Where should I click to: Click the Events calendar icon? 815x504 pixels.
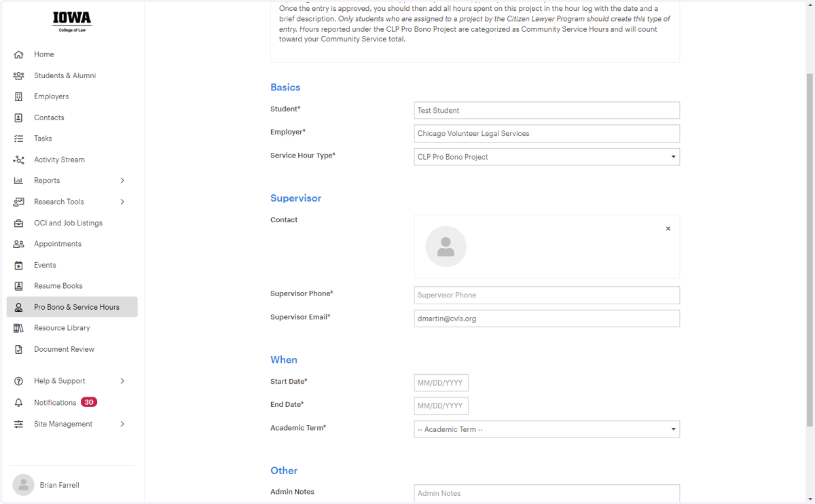pyautogui.click(x=18, y=265)
